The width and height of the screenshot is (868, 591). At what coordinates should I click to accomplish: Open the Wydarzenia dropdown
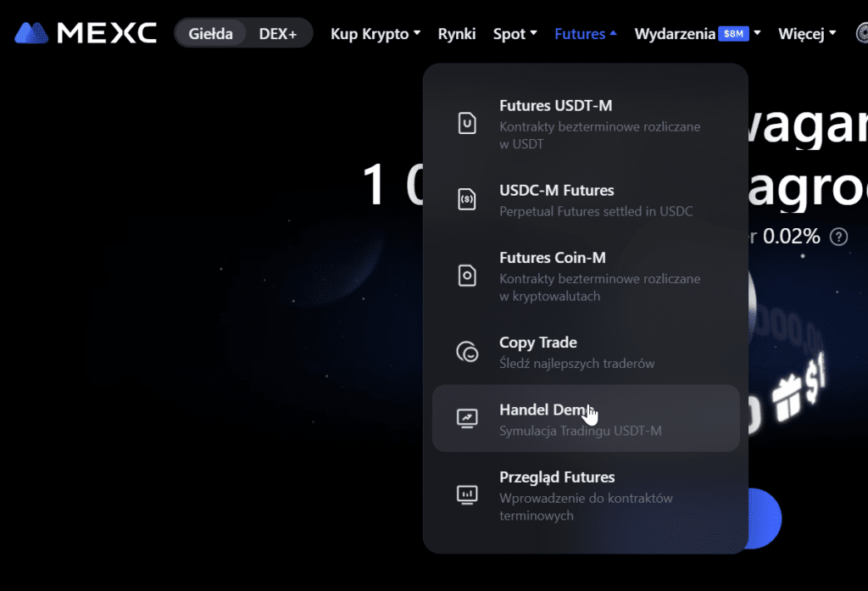click(x=675, y=34)
